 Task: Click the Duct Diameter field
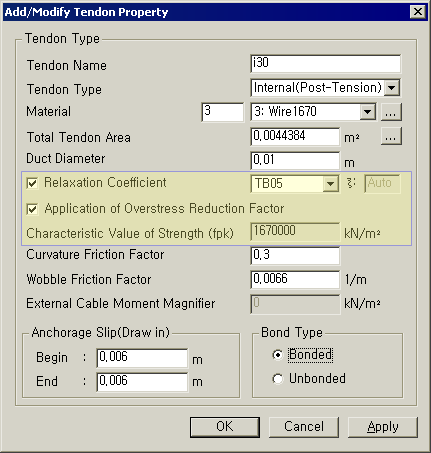point(295,161)
